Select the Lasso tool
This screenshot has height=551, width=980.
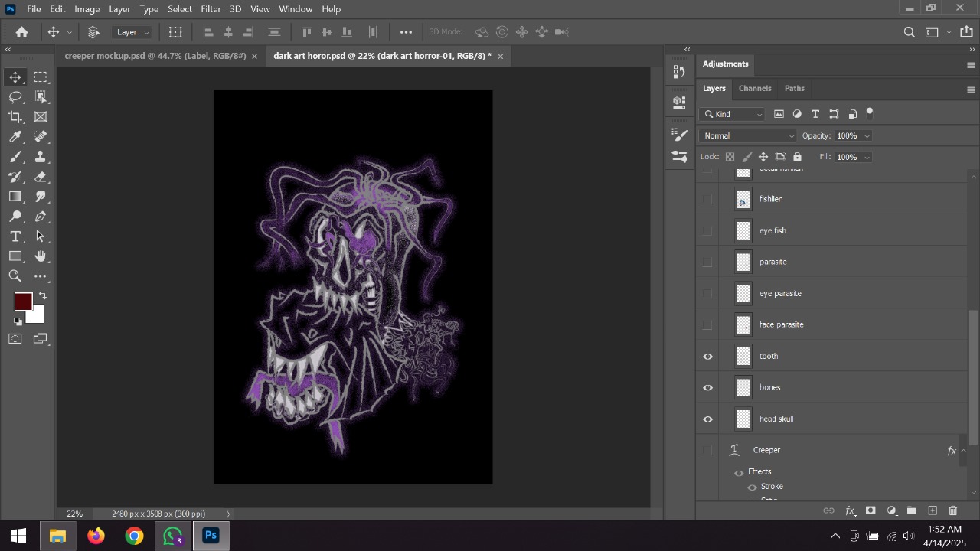click(x=15, y=97)
